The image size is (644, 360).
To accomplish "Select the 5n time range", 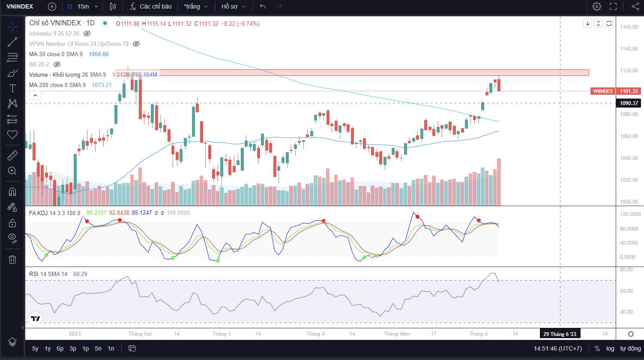I will point(98,348).
